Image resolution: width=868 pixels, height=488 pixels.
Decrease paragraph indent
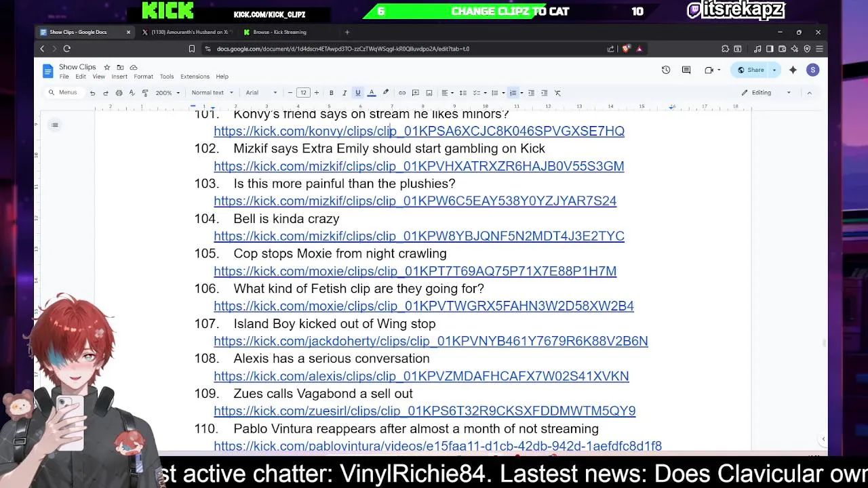tap(531, 93)
